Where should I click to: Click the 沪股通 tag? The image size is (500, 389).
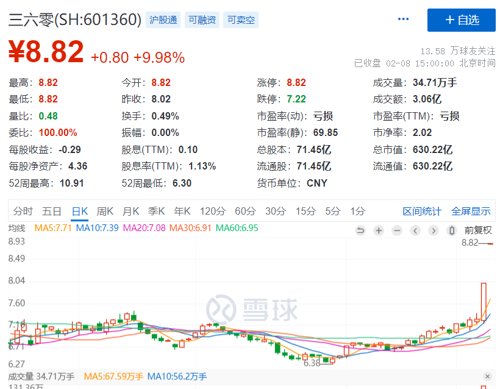tap(163, 20)
